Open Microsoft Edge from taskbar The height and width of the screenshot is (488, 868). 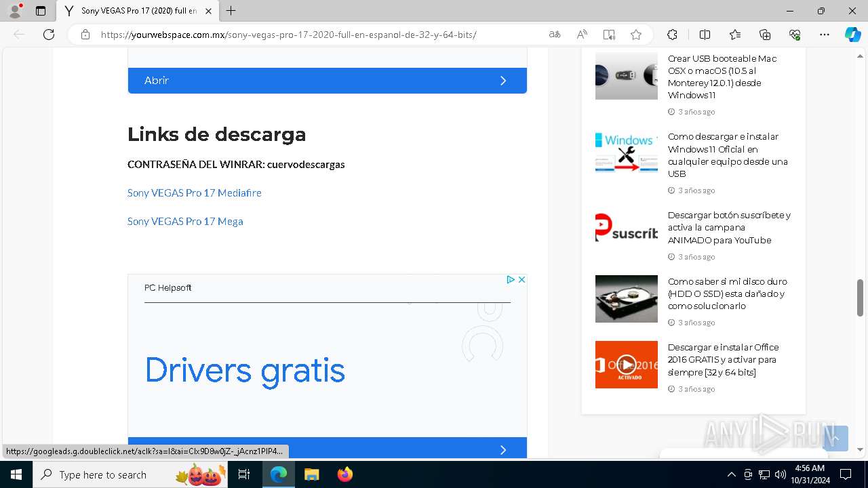pyautogui.click(x=279, y=474)
